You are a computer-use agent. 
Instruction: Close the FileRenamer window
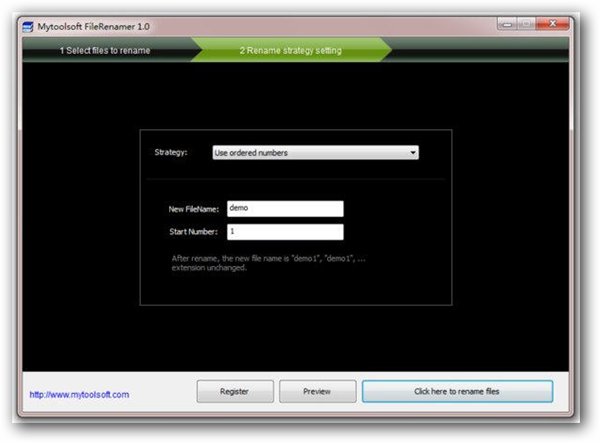[x=552, y=24]
